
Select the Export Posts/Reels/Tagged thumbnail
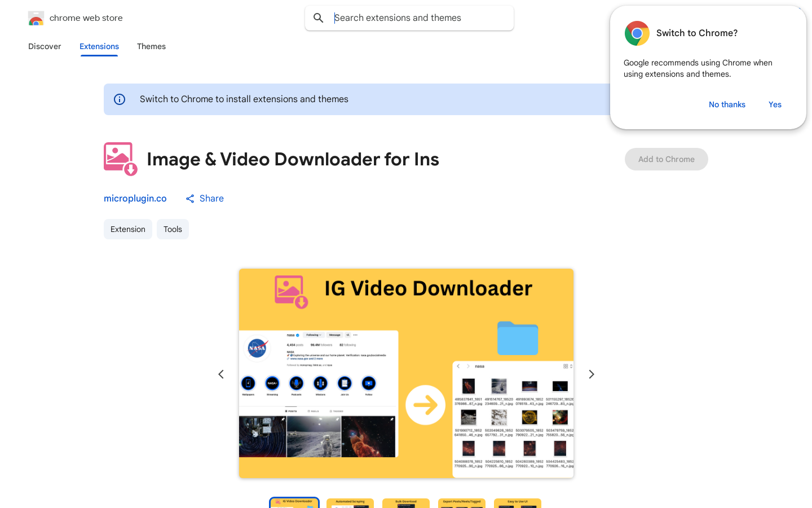pyautogui.click(x=462, y=503)
